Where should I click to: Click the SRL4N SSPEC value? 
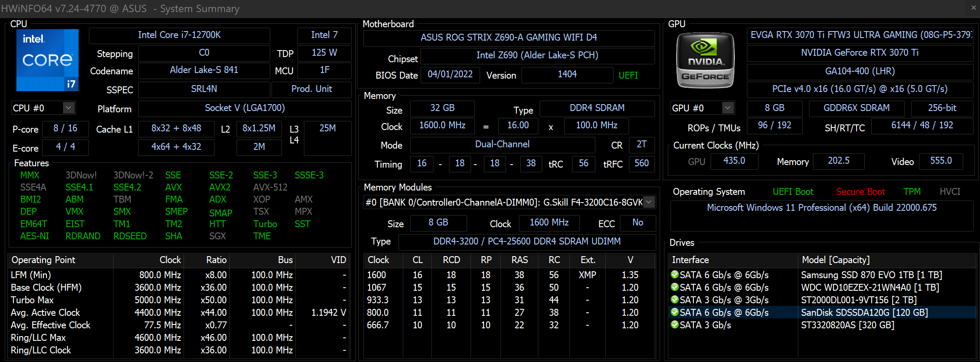point(204,89)
